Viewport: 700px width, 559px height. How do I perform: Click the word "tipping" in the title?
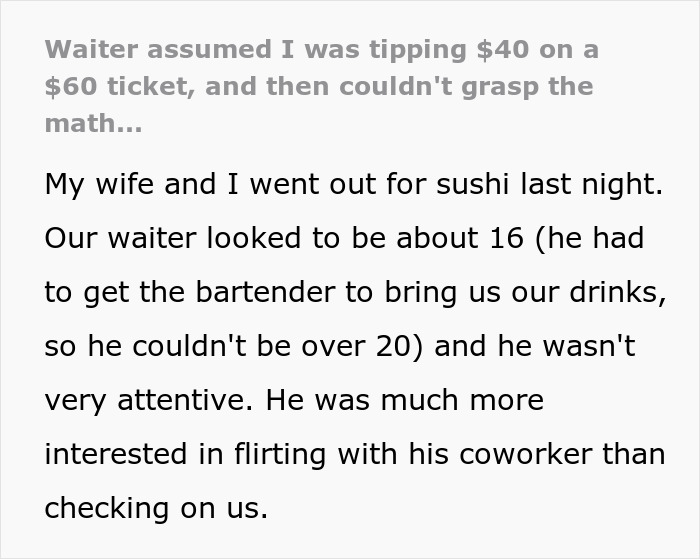point(350,49)
